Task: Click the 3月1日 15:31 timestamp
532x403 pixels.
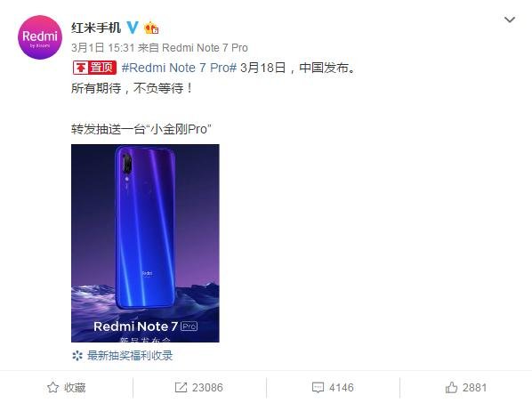Action: (103, 48)
